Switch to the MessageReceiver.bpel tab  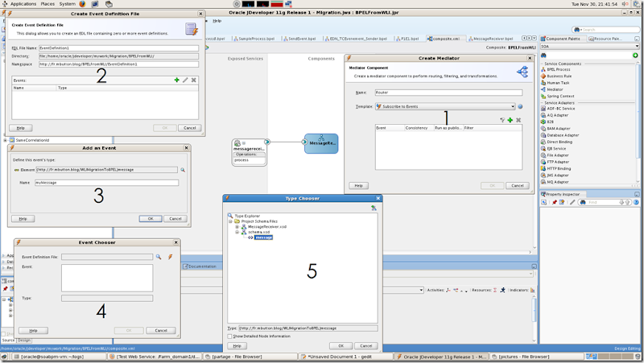[491, 39]
